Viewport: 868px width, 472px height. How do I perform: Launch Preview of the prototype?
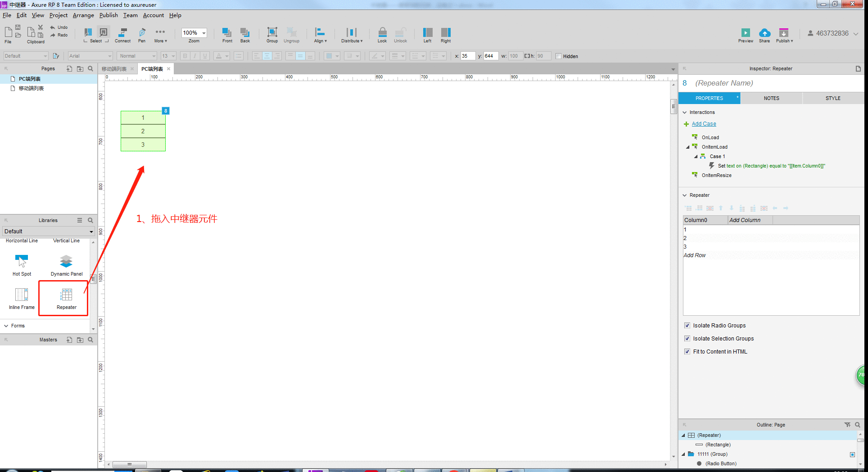[x=746, y=35]
